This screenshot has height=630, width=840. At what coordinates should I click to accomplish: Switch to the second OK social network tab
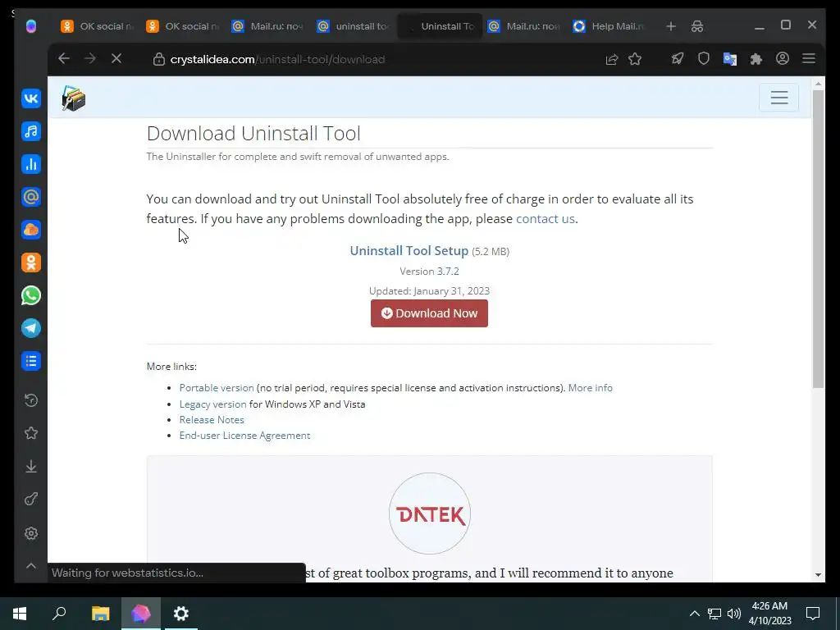(x=183, y=26)
